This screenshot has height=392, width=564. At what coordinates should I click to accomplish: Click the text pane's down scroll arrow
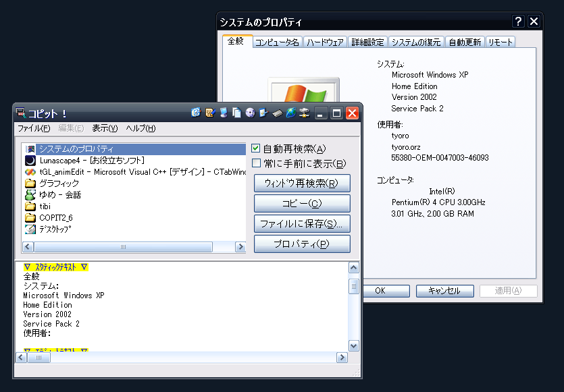tap(353, 345)
